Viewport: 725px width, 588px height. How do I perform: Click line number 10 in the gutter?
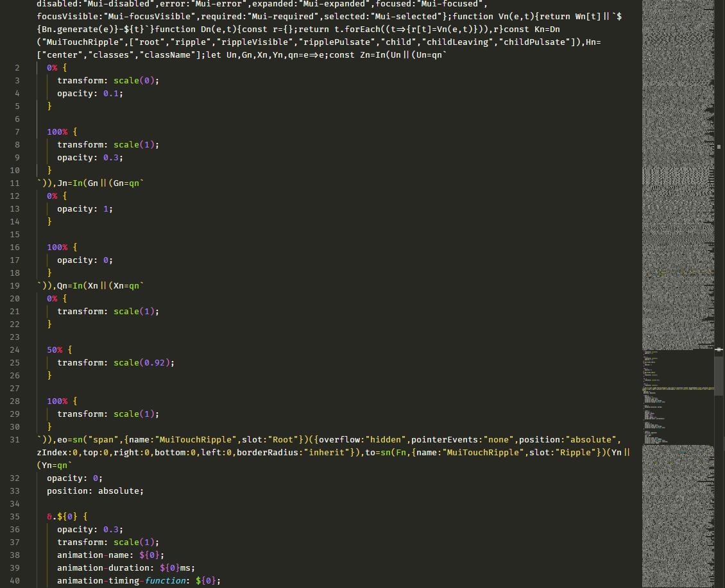[x=15, y=171]
